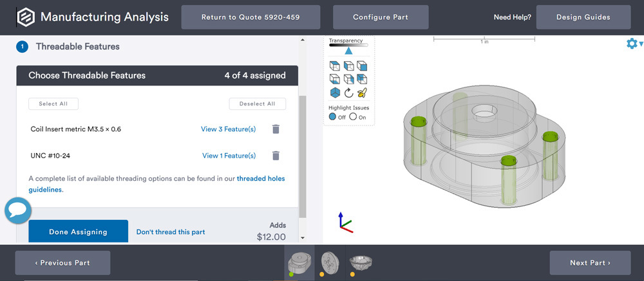Viewport: 644px width, 281px height.
Task: Click the rotate/reset view arrow icon
Action: [x=348, y=93]
